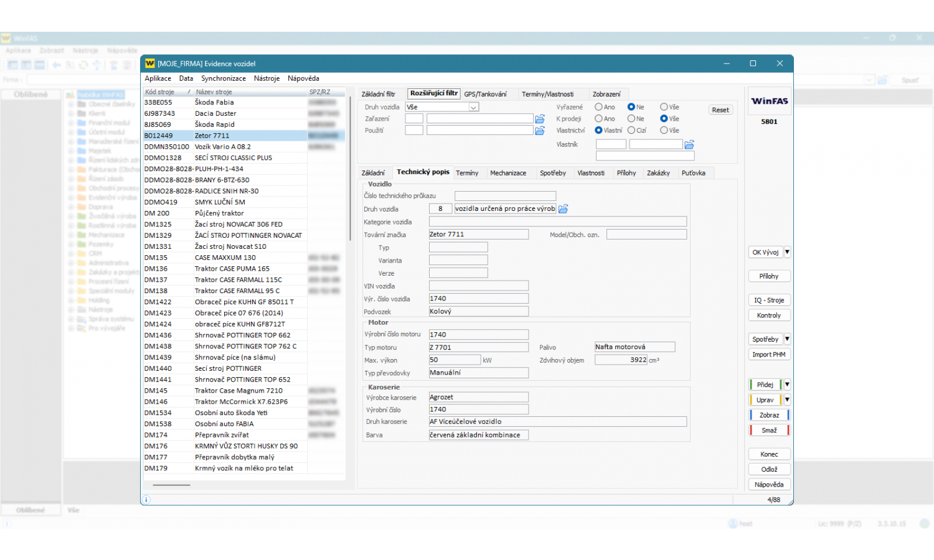
Task: Open the Druh vozidla filter dropdown
Action: point(473,108)
